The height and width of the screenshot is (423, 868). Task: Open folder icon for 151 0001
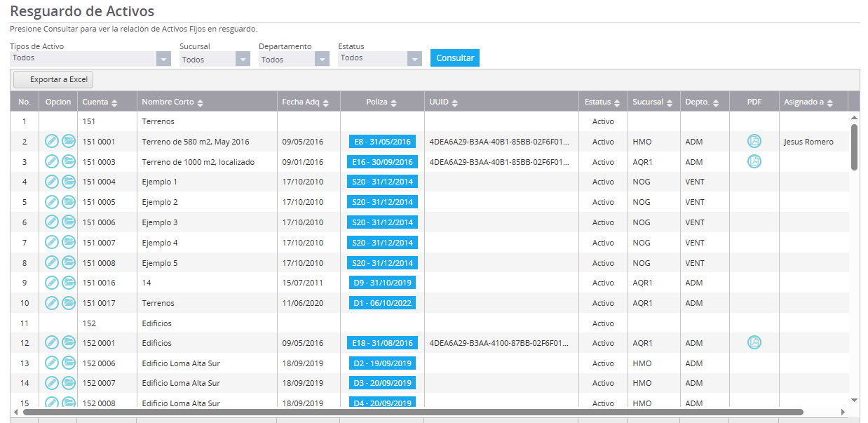click(69, 141)
